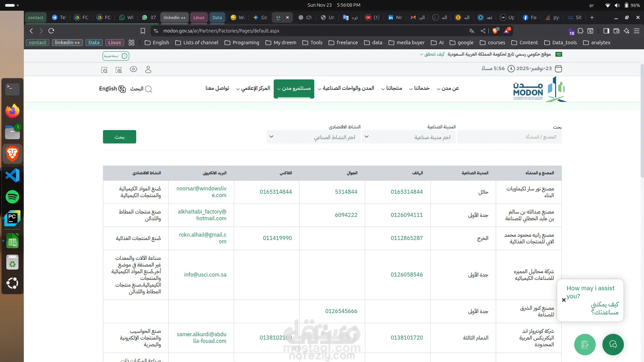Click fax number 011419990

click(277, 238)
